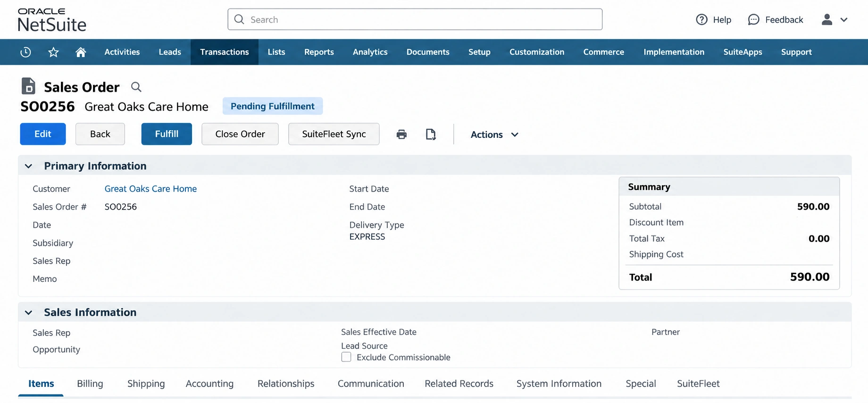Switch to the Related Records tab

[x=459, y=384]
